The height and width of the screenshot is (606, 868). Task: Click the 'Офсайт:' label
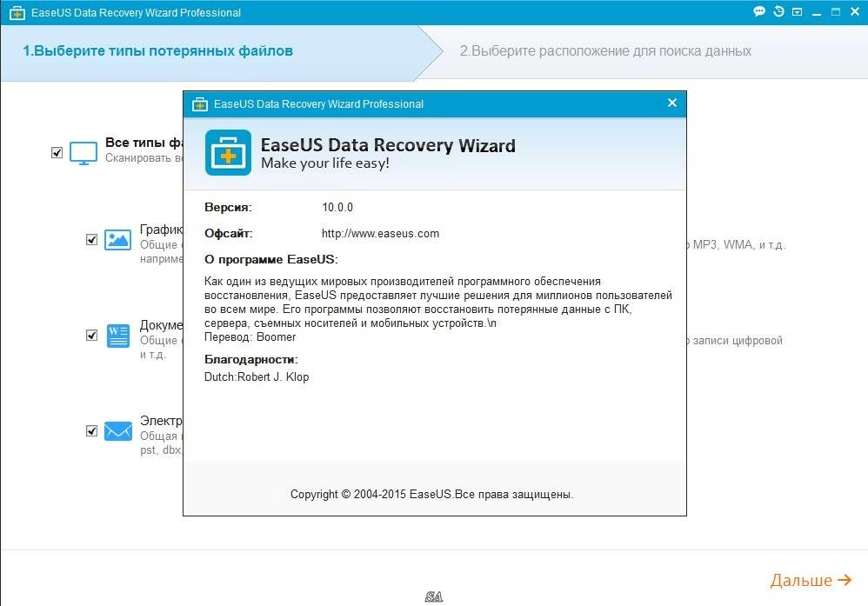228,234
